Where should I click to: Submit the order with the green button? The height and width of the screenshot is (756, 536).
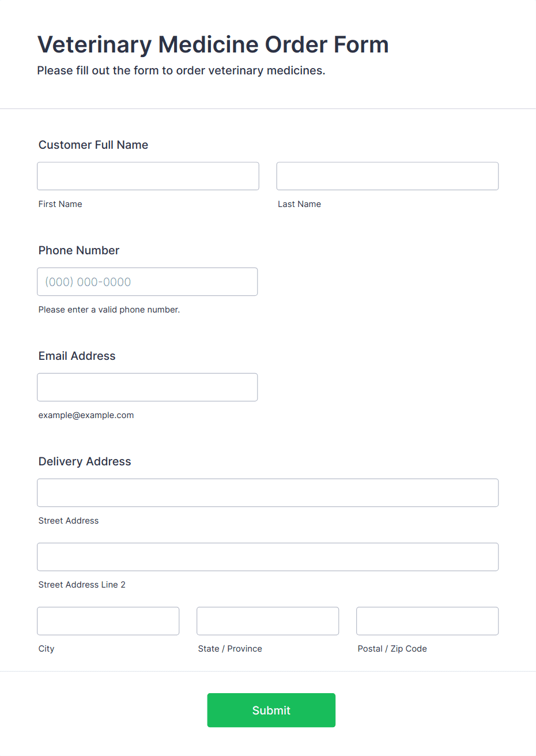coord(271,710)
